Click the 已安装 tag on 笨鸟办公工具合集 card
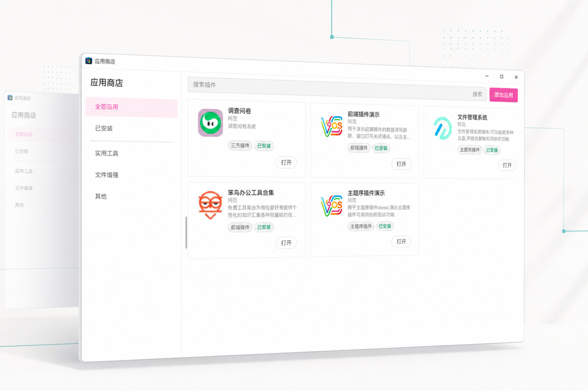 (x=264, y=227)
